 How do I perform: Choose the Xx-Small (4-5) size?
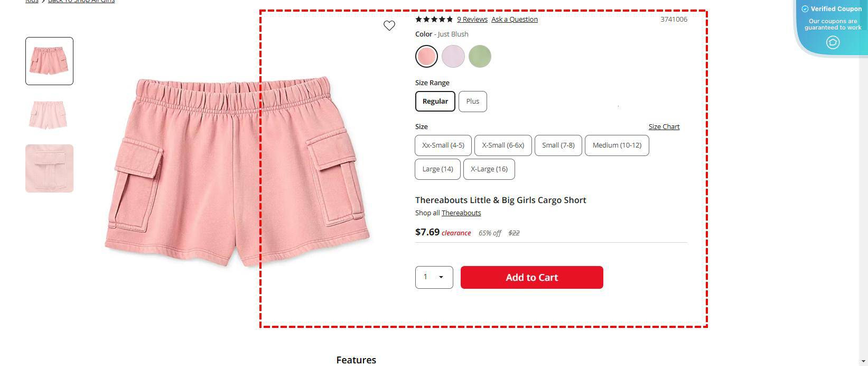coord(443,145)
